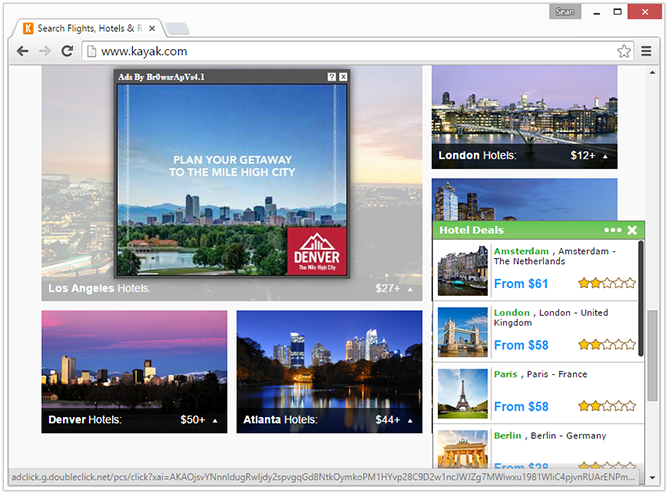Click the Hotel Deals panel scrollbar

(x=641, y=298)
